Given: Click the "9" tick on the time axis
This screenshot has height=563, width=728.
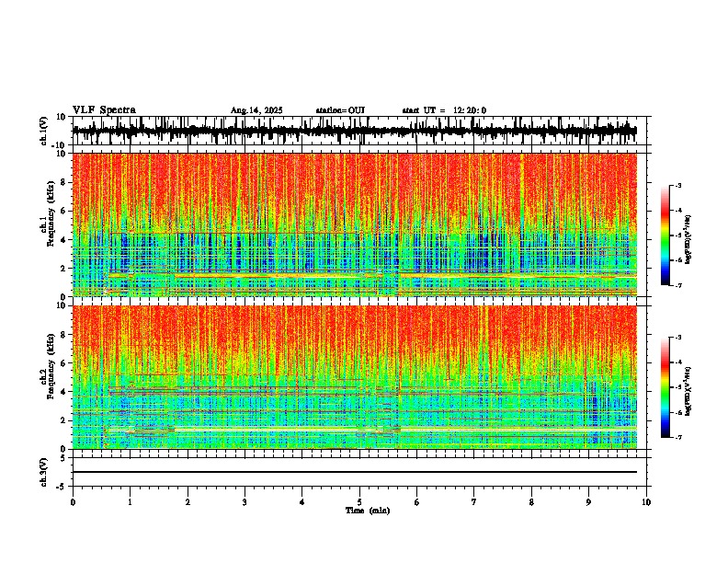Looking at the screenshot, I should pos(588,502).
